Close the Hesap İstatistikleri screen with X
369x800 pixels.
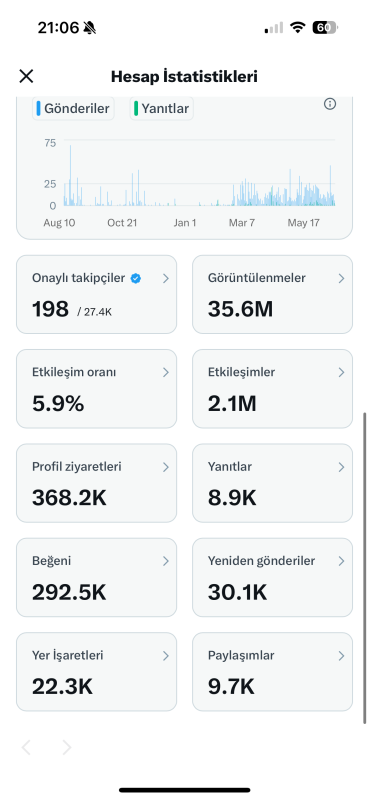click(26, 77)
